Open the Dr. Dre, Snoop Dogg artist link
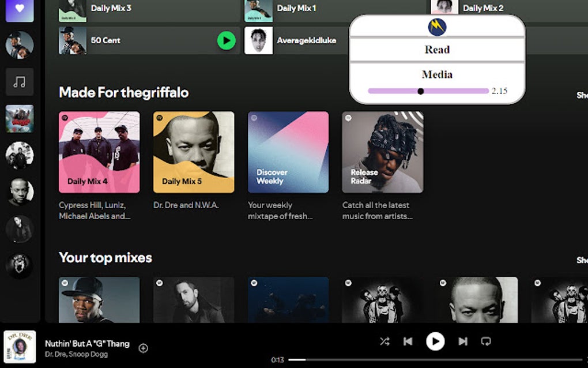 click(x=76, y=354)
